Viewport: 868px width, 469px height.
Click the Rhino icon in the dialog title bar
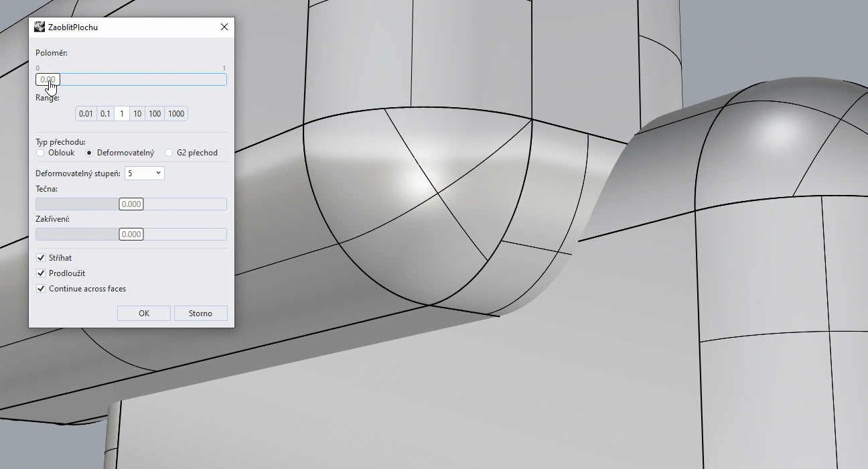pyautogui.click(x=40, y=27)
